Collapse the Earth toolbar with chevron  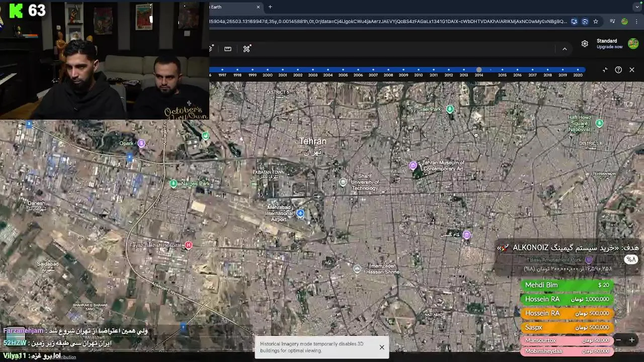point(565,49)
